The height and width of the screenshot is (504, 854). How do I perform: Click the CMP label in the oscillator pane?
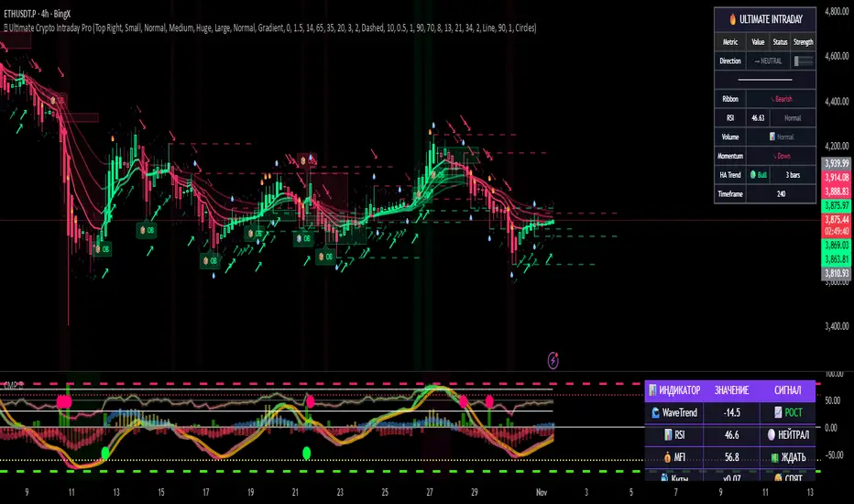[11, 386]
